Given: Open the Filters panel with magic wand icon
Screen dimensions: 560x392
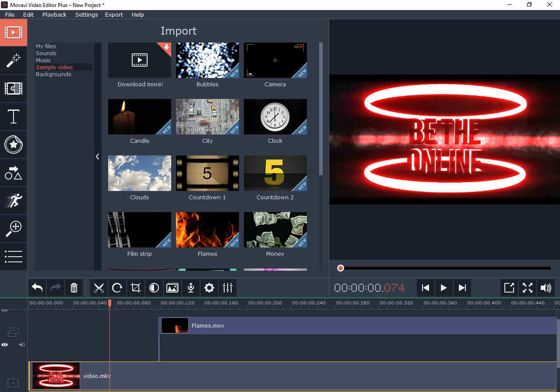Looking at the screenshot, I should (x=14, y=60).
